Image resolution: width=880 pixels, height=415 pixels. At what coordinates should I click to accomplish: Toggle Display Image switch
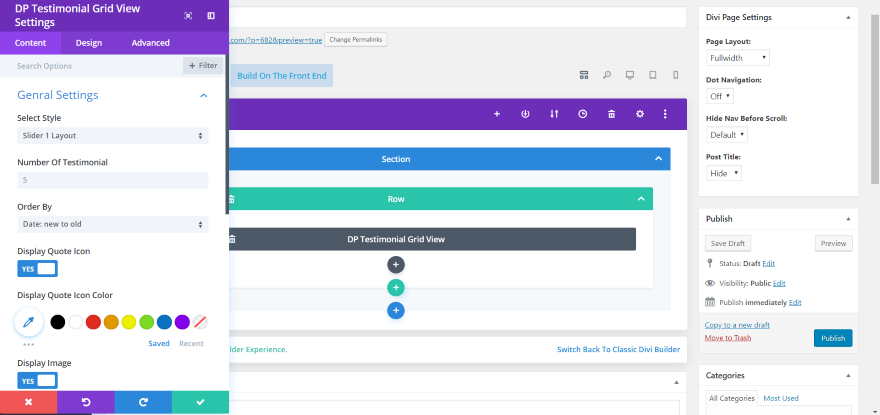pyautogui.click(x=37, y=381)
